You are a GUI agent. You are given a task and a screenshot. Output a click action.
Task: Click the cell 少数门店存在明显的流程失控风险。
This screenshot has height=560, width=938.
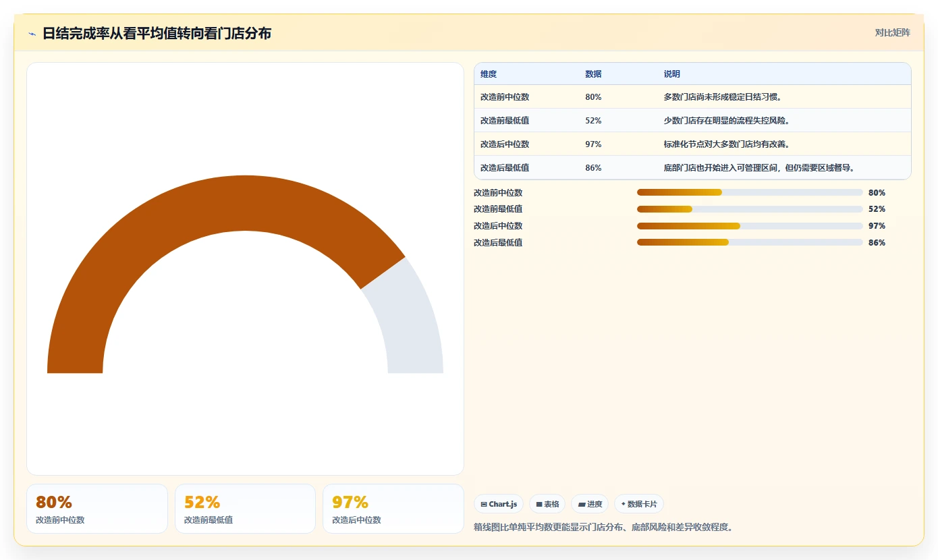point(727,121)
